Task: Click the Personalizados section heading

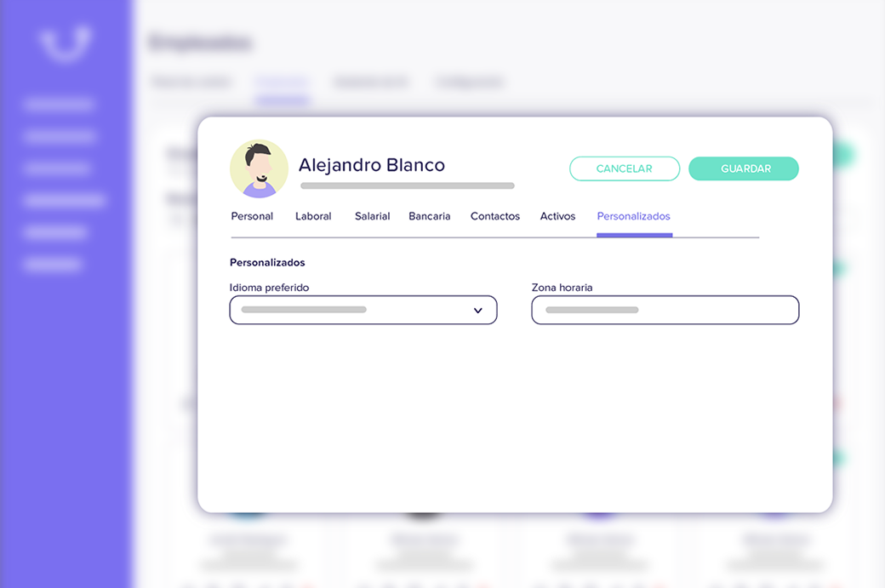Action: [266, 262]
